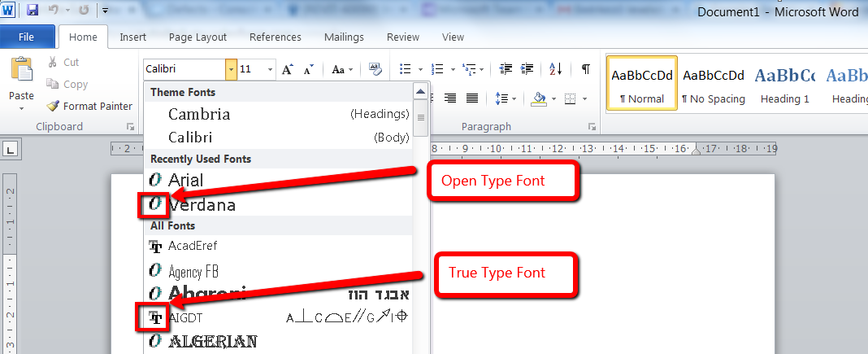Screen dimensions: 868x354
Task: Apply the No Spacing style
Action: coord(714,83)
